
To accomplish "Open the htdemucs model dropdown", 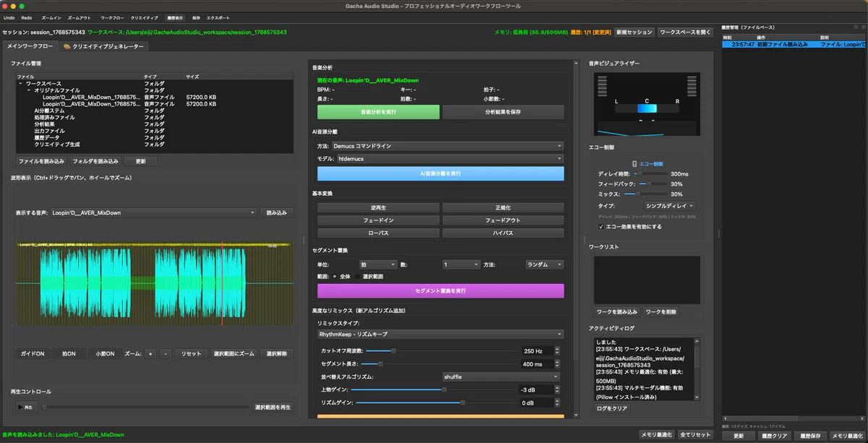I will pyautogui.click(x=450, y=158).
